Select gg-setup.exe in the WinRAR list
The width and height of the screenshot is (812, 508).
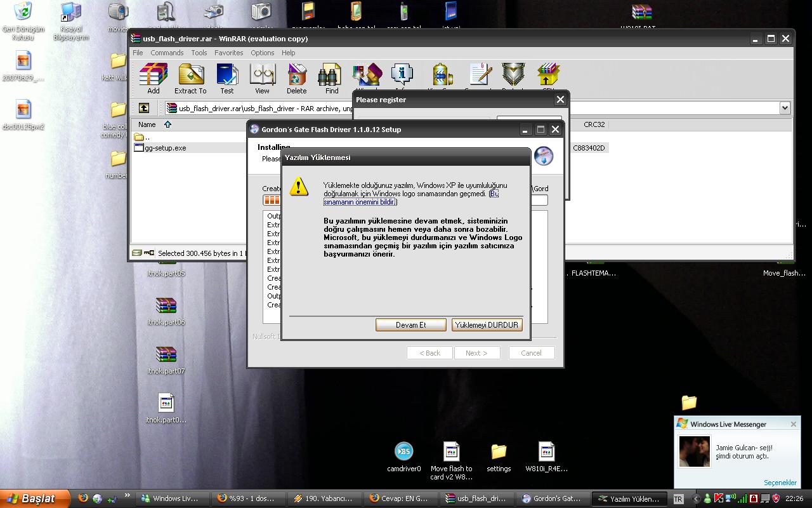click(160, 148)
